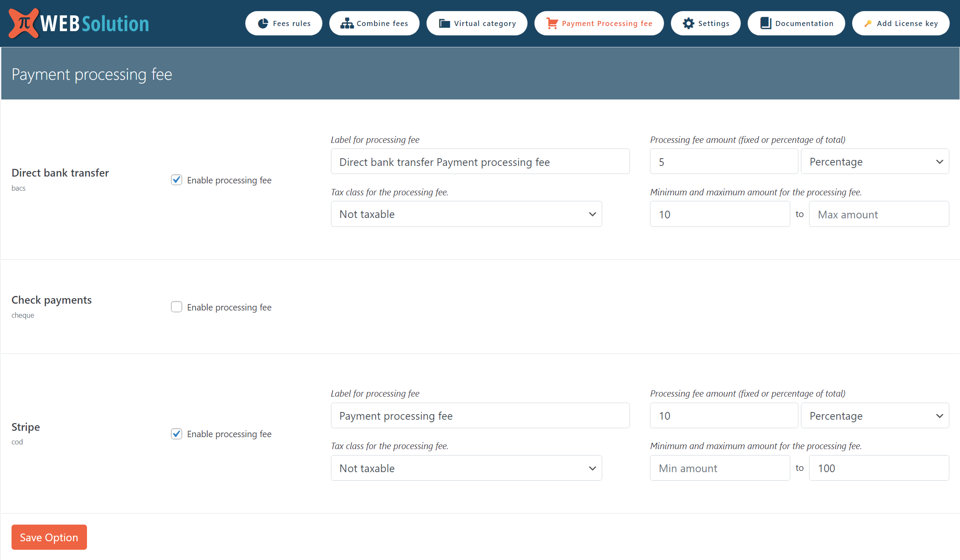Open Direct bank transfer Percentage dropdown
This screenshot has width=960, height=560.
click(x=875, y=162)
